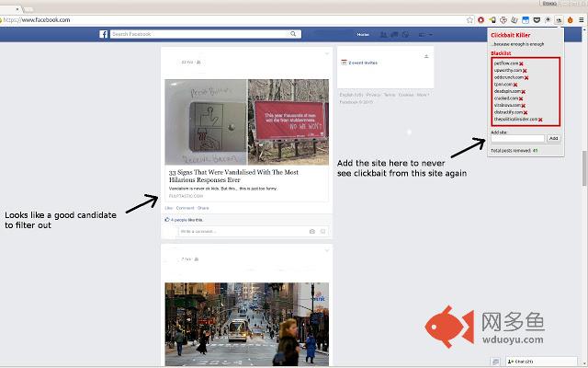Screen dimensions: 588x368
Task: Open the Chat bar at the bottom
Action: pos(541,362)
